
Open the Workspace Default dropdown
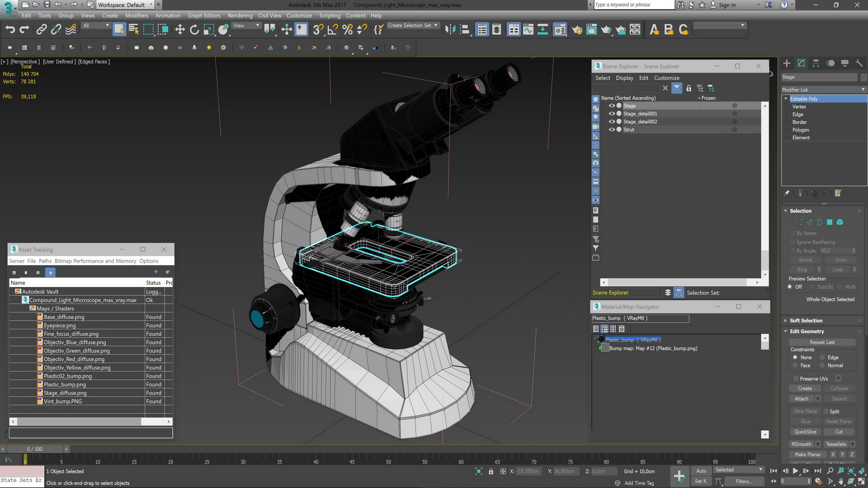coord(125,5)
